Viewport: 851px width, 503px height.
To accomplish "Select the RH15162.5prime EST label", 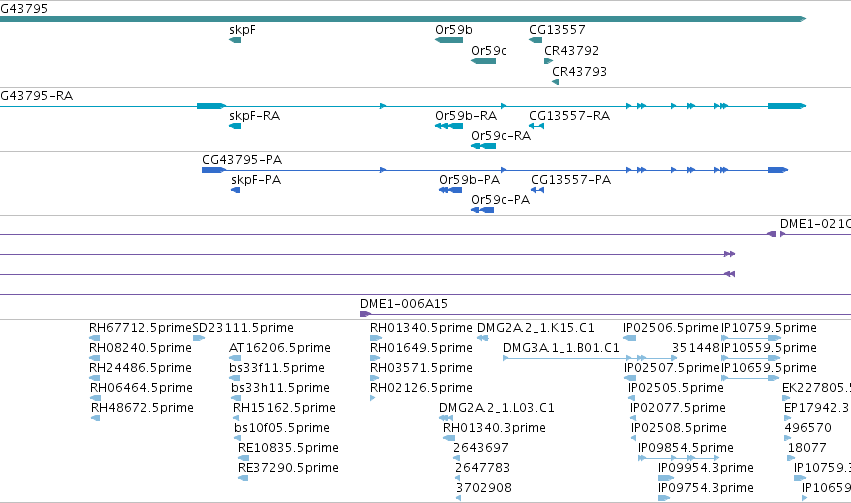I will (284, 408).
